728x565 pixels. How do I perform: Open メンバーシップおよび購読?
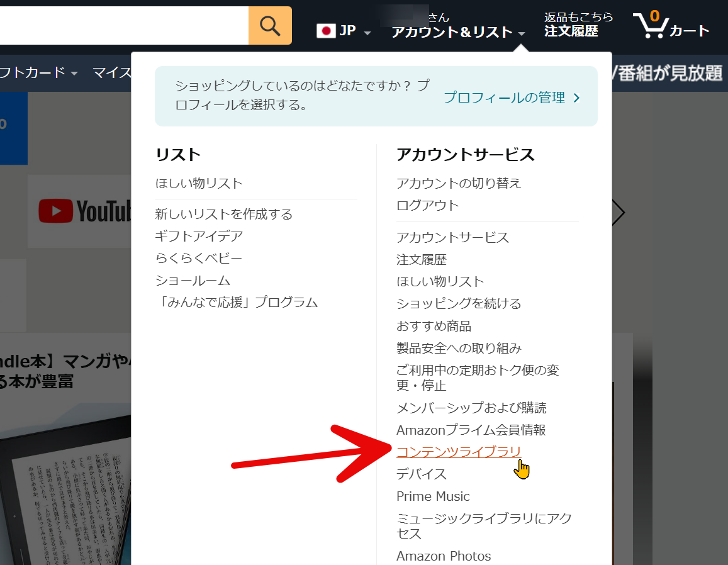471,408
